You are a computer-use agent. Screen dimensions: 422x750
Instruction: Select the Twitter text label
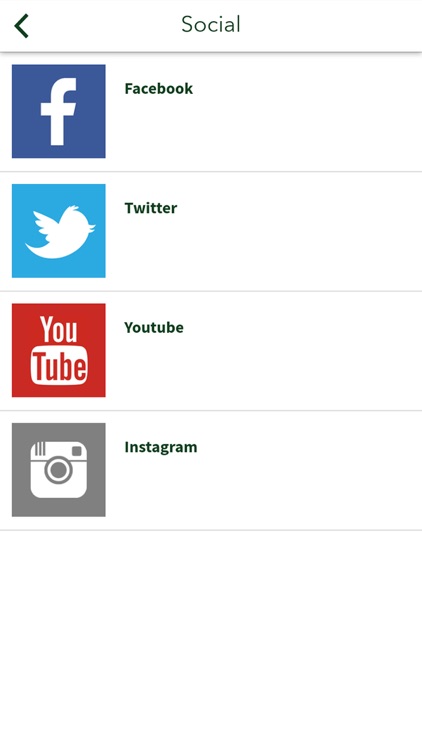pos(151,208)
